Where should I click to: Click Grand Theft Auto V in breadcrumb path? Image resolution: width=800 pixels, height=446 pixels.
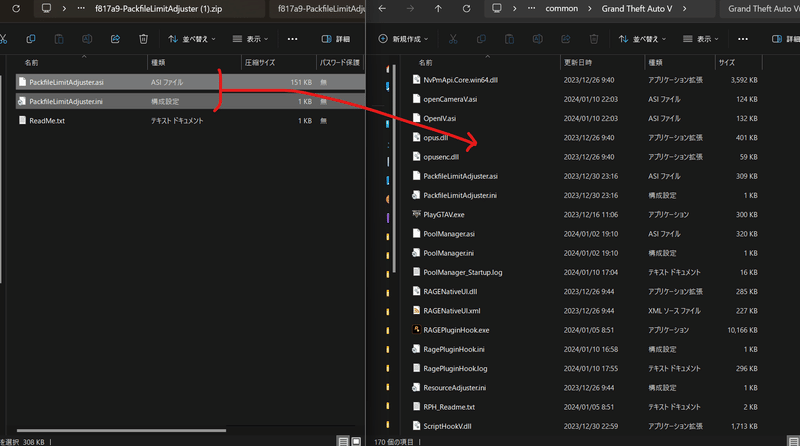[637, 9]
